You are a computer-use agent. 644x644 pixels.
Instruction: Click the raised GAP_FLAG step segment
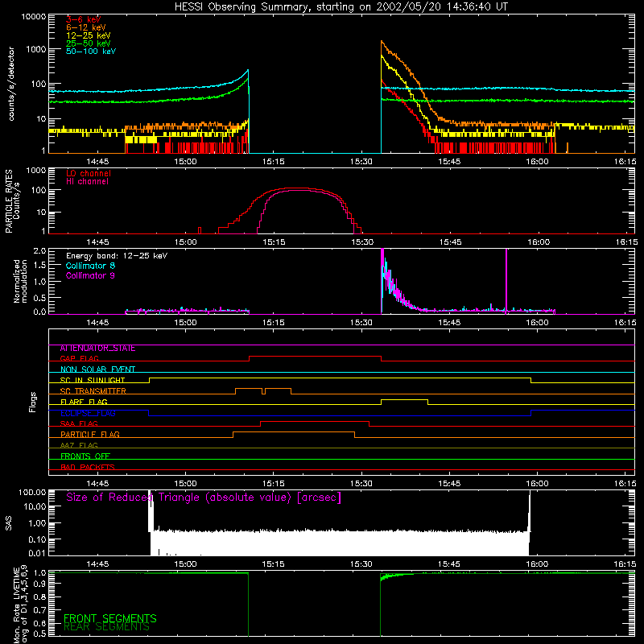(316, 356)
